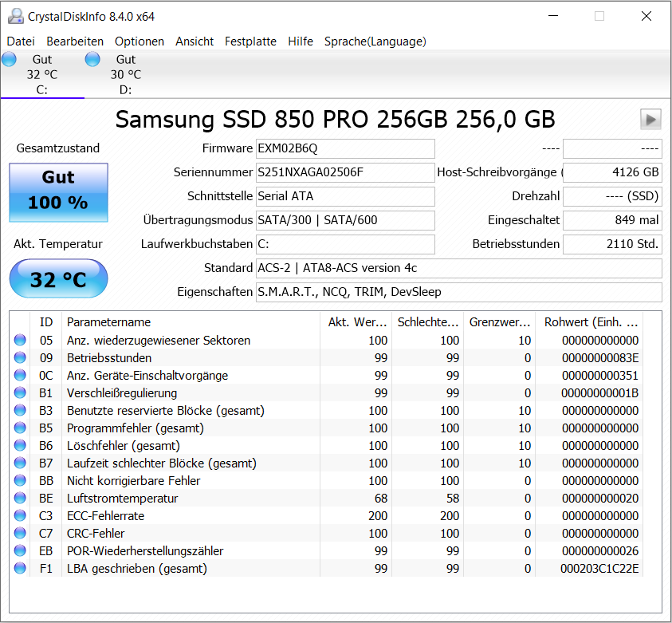Select the Seriennummer text field

pos(345,172)
